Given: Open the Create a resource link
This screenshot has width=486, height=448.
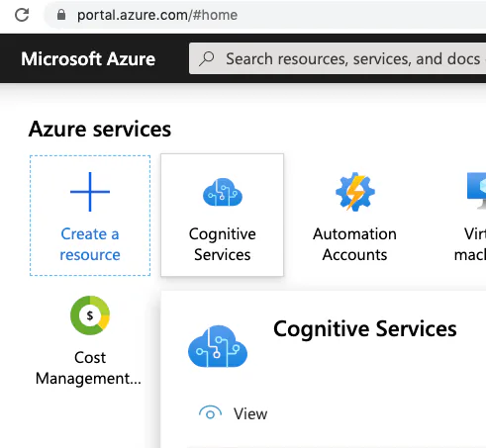Looking at the screenshot, I should click(x=90, y=244).
